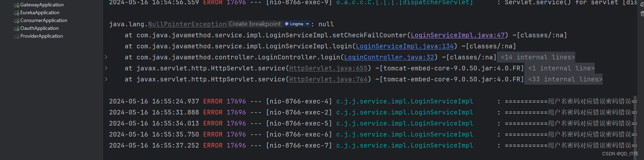Open LoginServiceImpl.java:134 link
Image resolution: width=644 pixels, height=160 pixels.
click(x=405, y=46)
